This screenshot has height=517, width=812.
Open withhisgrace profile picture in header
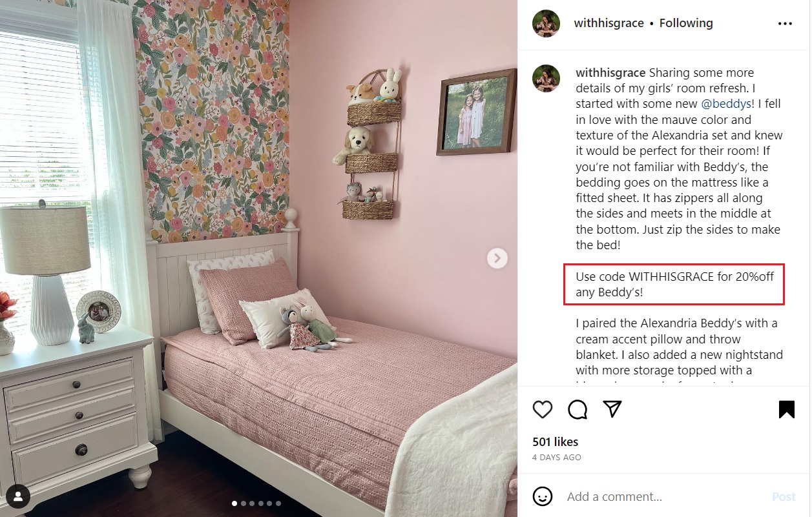click(x=546, y=23)
